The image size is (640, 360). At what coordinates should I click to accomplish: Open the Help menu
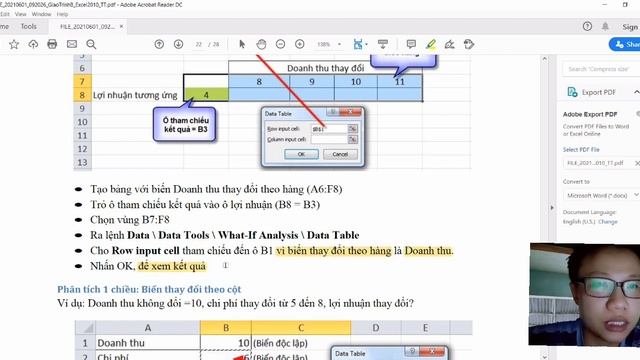click(62, 14)
